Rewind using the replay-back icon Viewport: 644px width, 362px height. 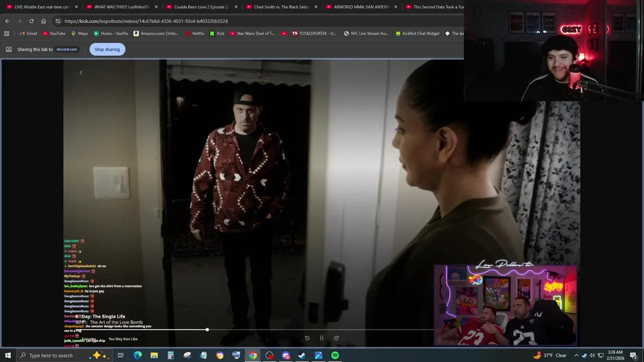(307, 338)
